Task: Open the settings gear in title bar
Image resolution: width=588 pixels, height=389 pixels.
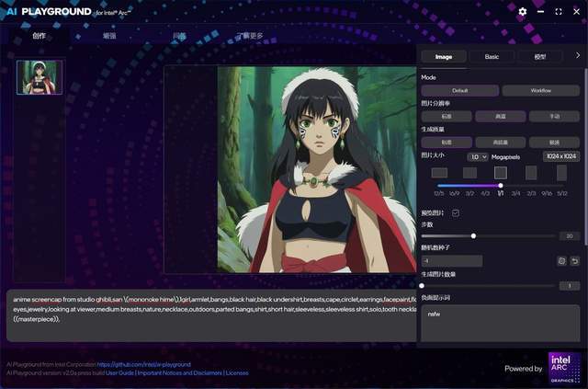Action: tap(523, 12)
